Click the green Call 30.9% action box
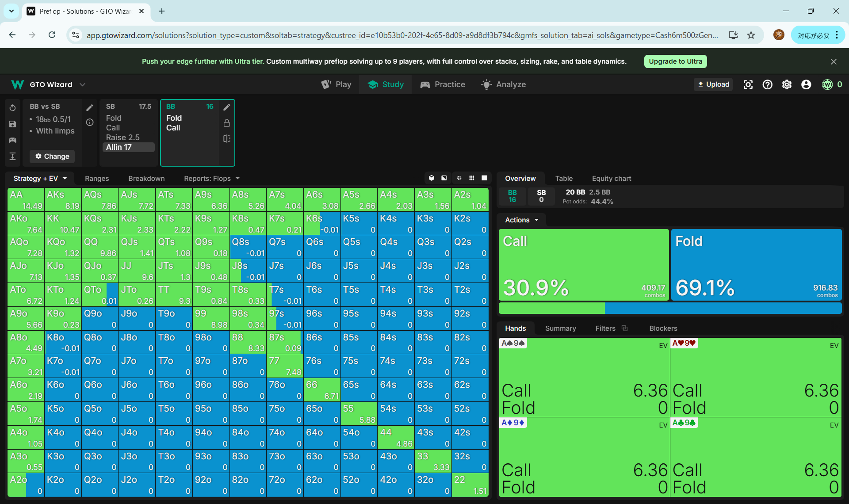This screenshot has height=504, width=849. 583,265
